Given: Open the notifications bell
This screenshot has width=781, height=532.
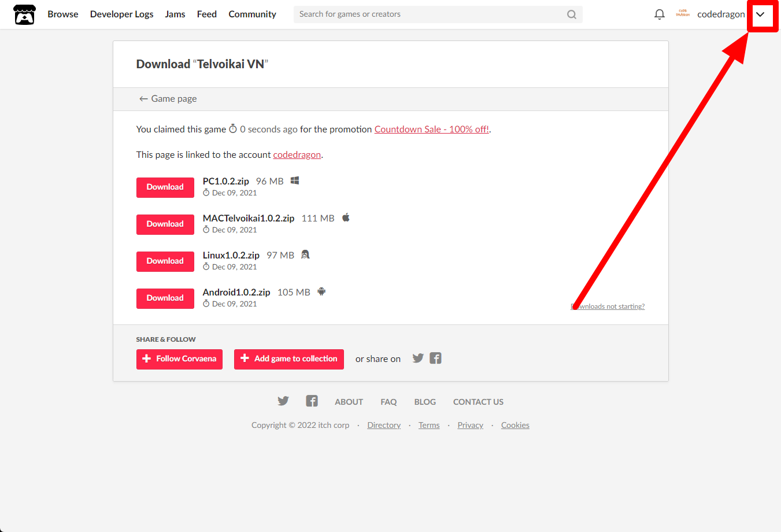Looking at the screenshot, I should [660, 14].
